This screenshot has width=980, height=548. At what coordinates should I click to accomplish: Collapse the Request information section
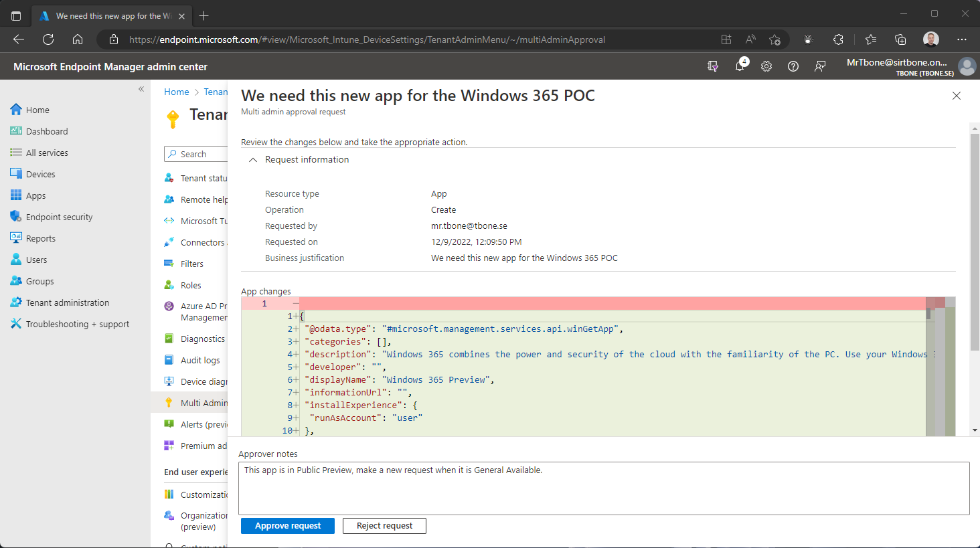253,159
